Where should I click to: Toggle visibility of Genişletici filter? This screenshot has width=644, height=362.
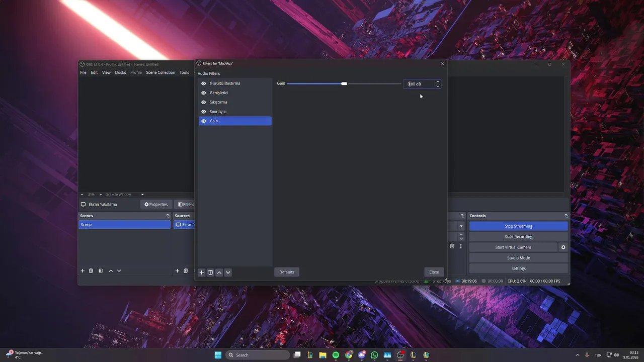click(x=204, y=93)
